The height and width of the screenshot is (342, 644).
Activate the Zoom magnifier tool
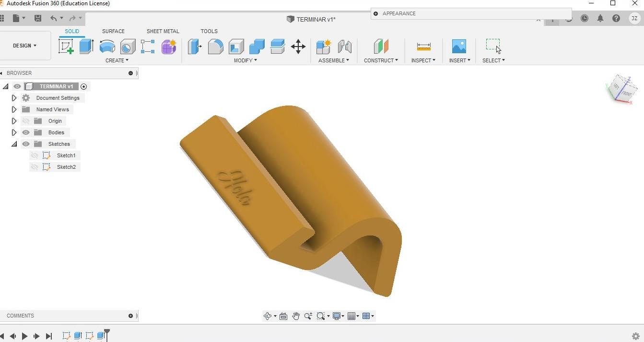(308, 316)
